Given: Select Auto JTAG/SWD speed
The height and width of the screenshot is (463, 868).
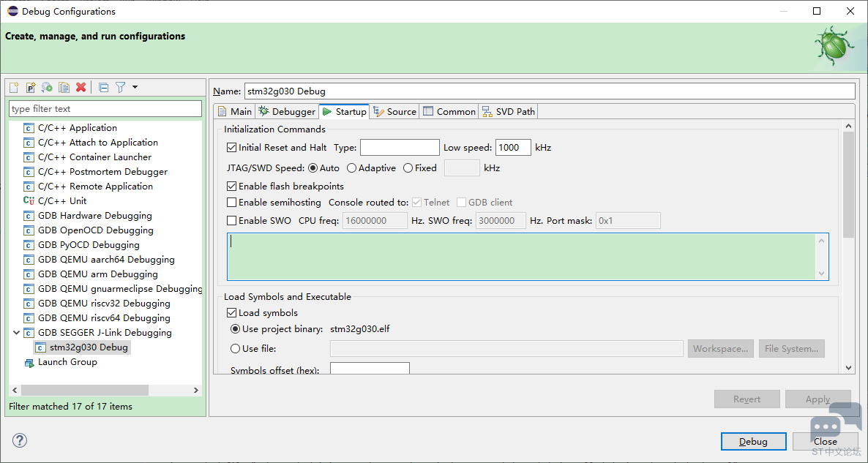Looking at the screenshot, I should point(313,167).
